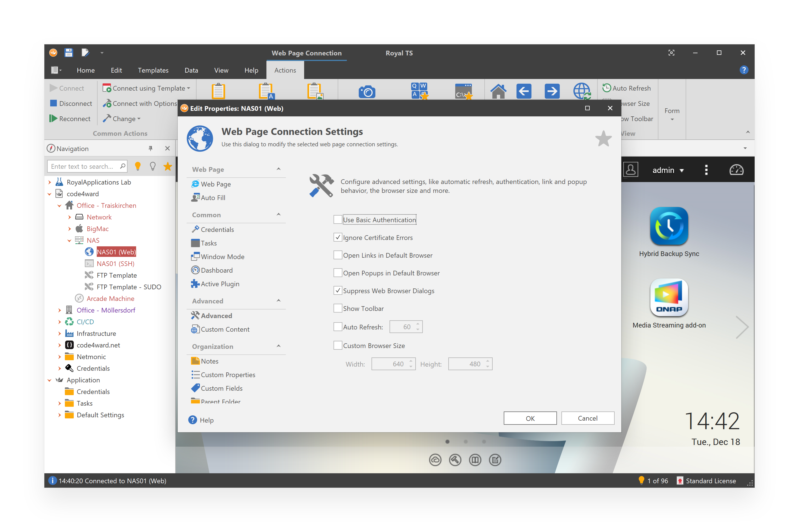Open the Data ribbon tab
799x532 pixels.
(x=191, y=70)
